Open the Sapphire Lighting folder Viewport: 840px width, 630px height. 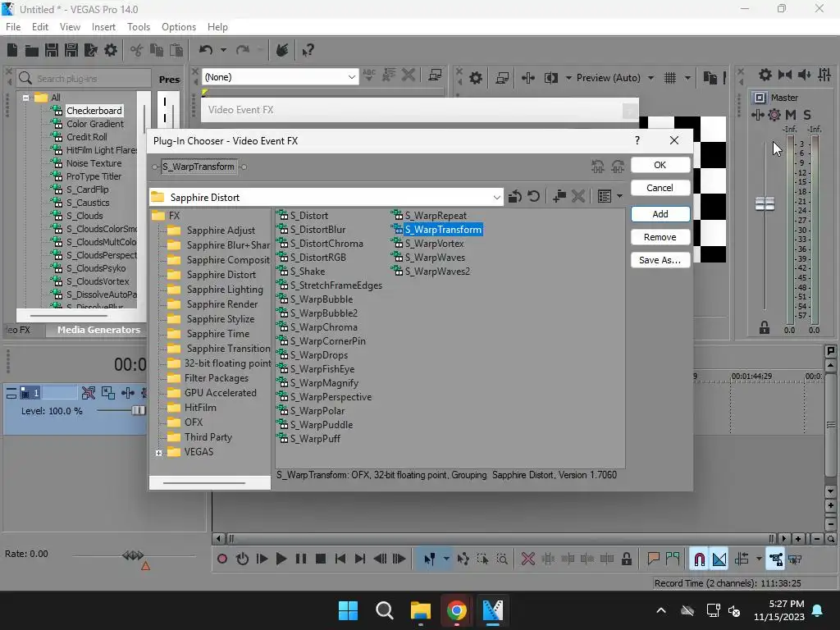coord(225,290)
